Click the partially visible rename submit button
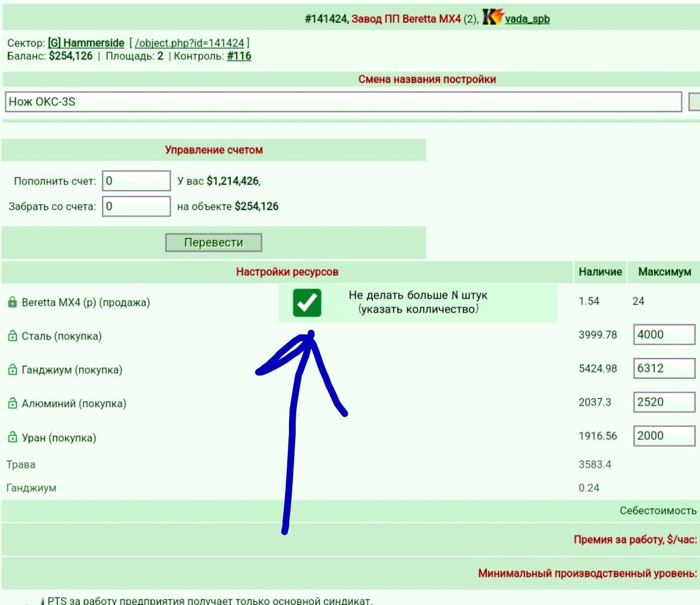The height and width of the screenshot is (605, 700). coord(694,101)
